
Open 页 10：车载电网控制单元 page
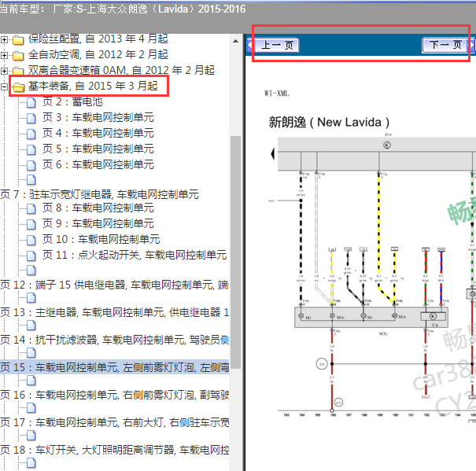pyautogui.click(x=101, y=240)
